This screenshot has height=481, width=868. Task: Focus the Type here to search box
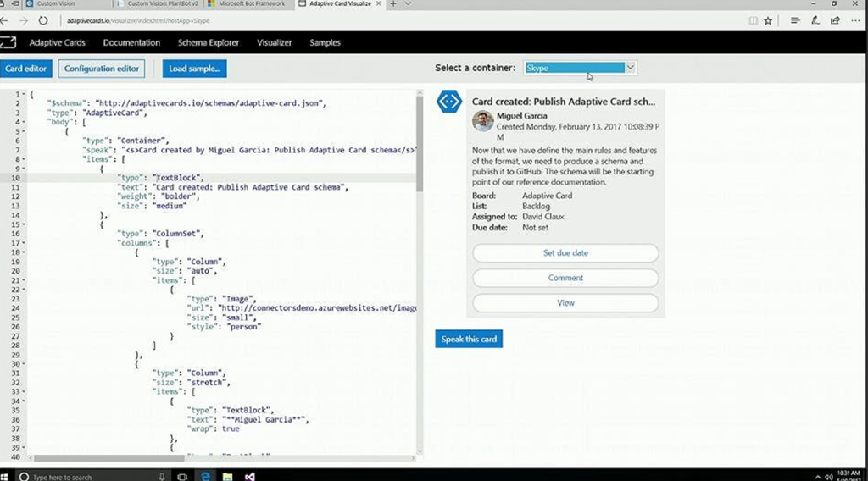tap(92, 477)
